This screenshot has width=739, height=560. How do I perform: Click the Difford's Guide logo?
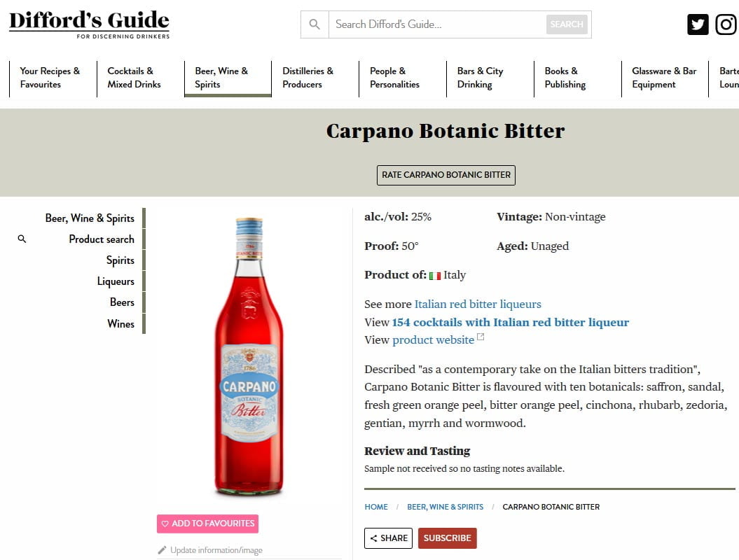click(x=89, y=24)
